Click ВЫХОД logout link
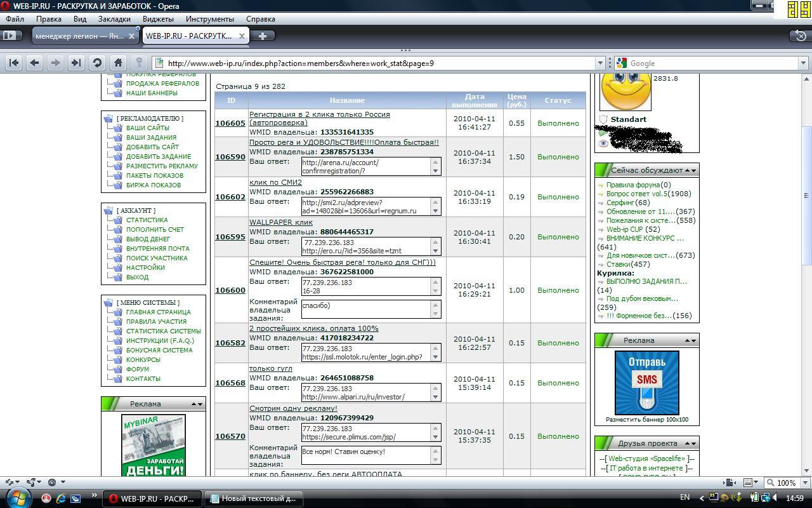The image size is (812, 508). coord(137,277)
